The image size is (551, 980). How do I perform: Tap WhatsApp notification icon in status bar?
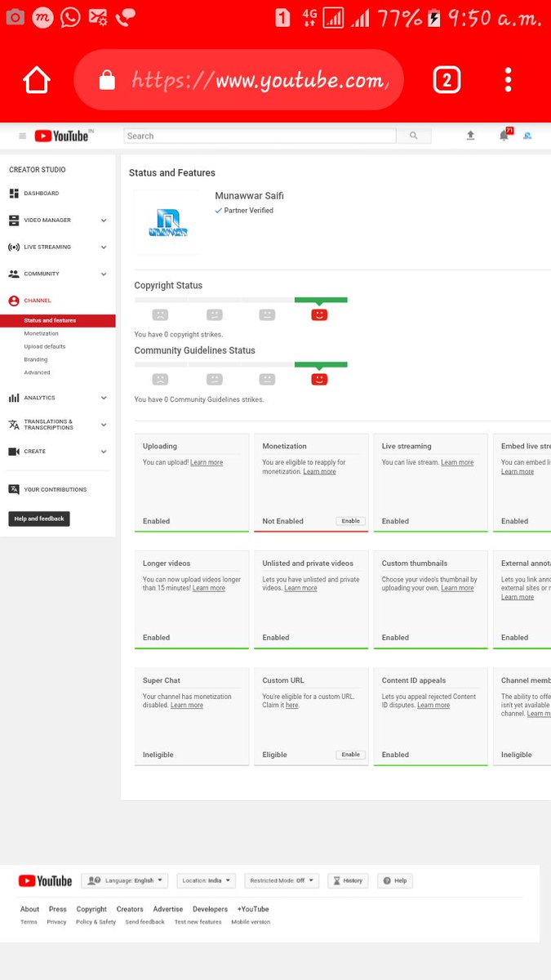click(x=70, y=17)
